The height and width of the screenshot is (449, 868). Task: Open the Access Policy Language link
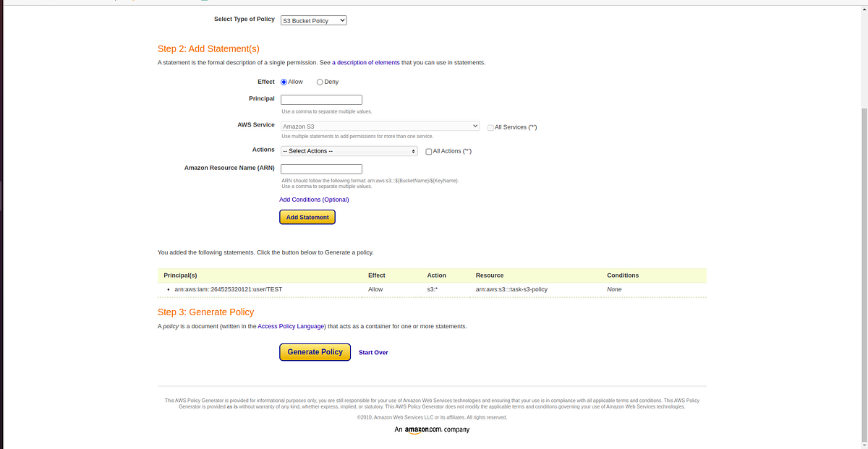291,326
